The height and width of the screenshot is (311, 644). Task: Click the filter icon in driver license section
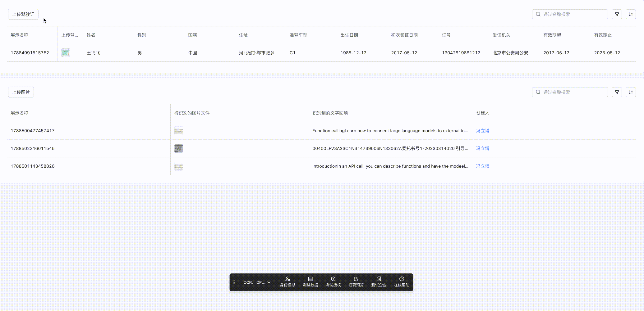617,14
